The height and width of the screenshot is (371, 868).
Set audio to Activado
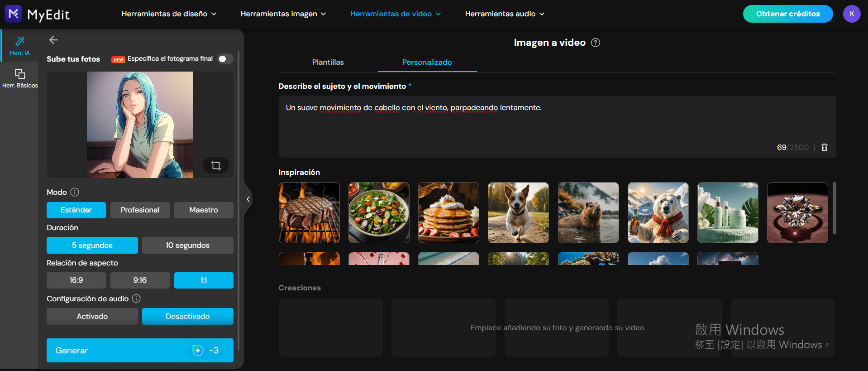pos(92,316)
